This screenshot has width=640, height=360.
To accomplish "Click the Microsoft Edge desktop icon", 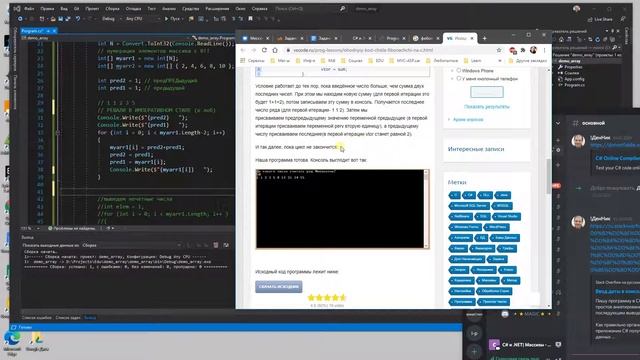I will click(x=12, y=342).
